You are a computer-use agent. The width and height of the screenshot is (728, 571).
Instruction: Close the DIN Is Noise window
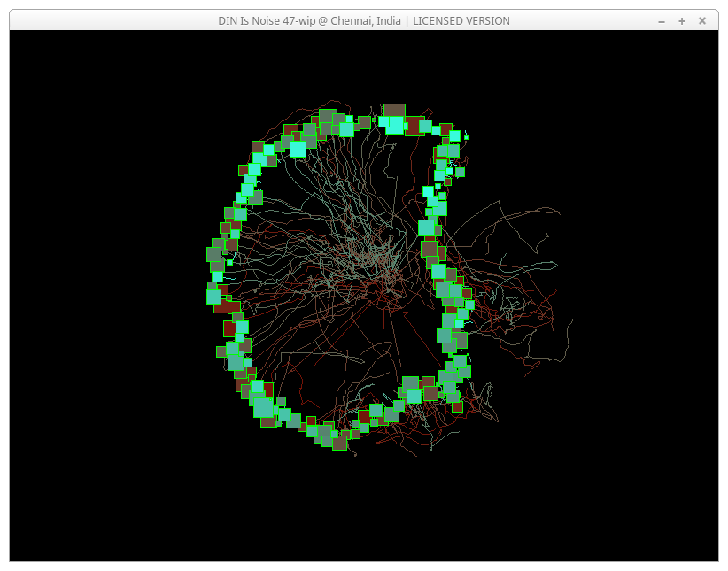point(702,20)
